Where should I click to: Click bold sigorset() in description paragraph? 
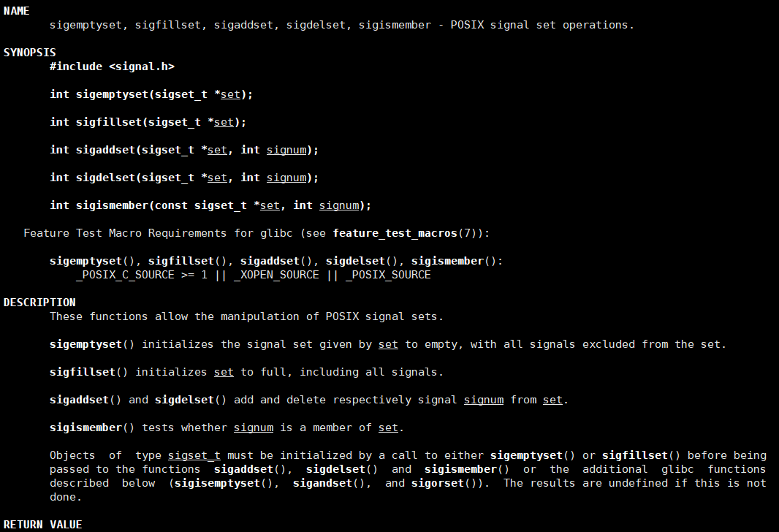coord(444,483)
